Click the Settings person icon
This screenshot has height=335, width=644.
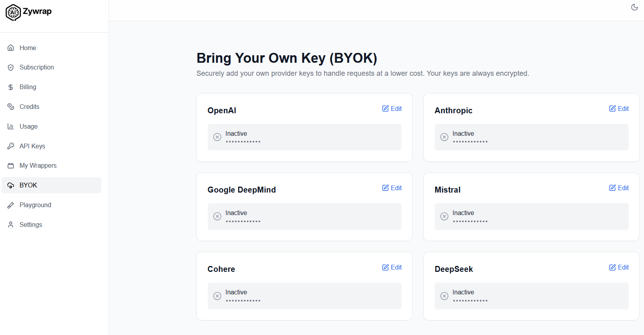click(x=11, y=225)
